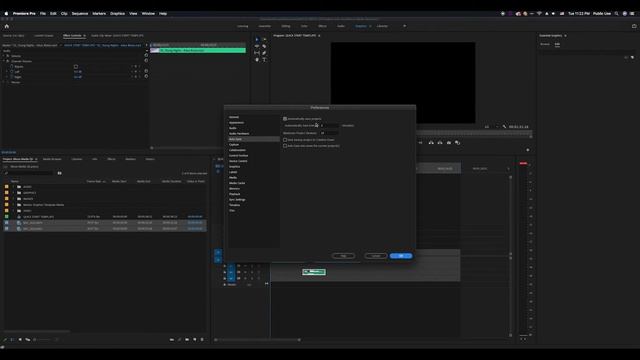Expand the AUDIO bin in Project panel

(x=13, y=187)
